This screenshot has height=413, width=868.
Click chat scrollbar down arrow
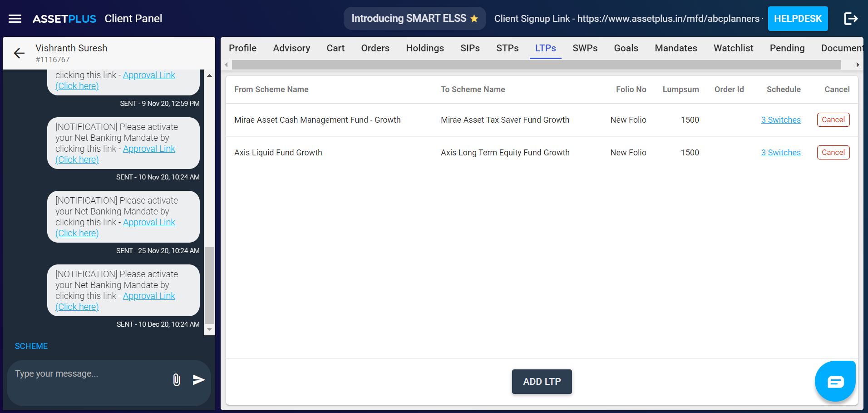(x=209, y=329)
